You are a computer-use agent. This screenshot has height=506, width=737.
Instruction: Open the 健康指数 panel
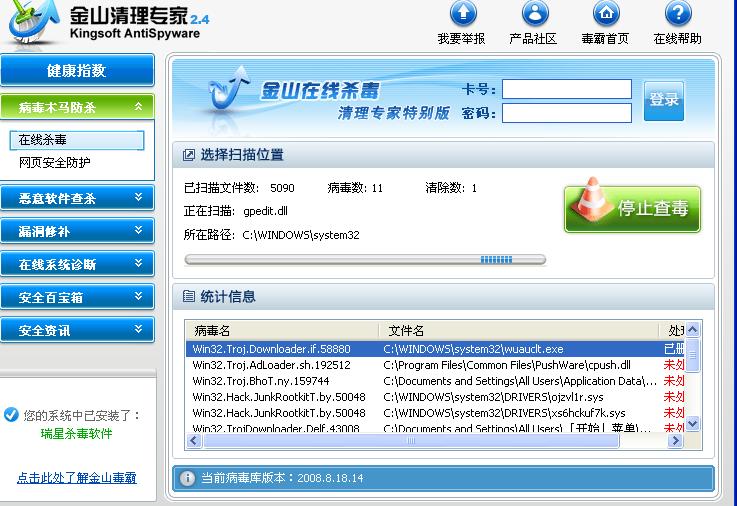pos(77,70)
